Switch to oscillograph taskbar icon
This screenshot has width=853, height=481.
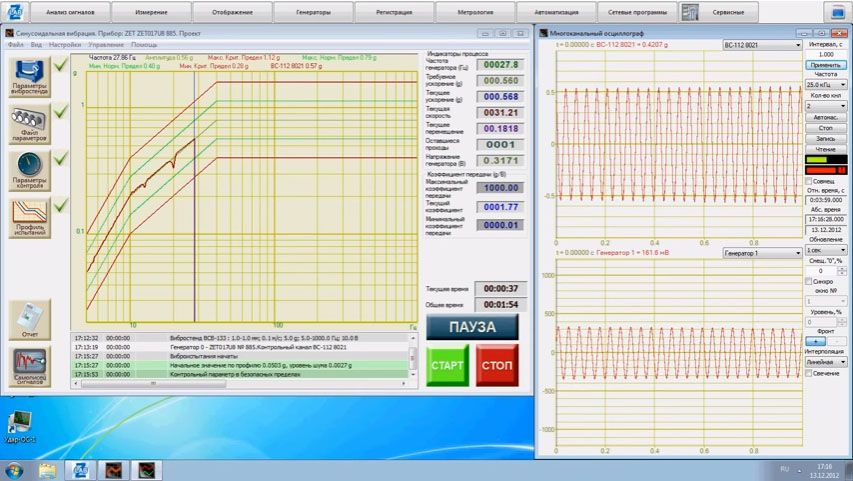click(x=146, y=470)
